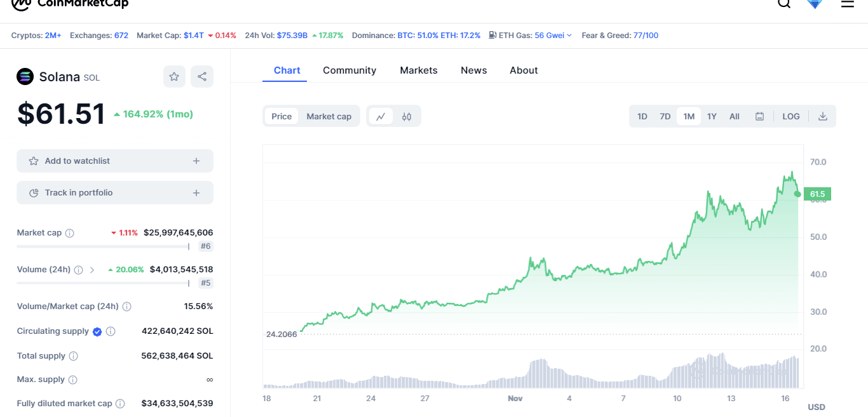This screenshot has width=868, height=417.
Task: Click the $4,013,545,518 volume value
Action: (x=182, y=270)
